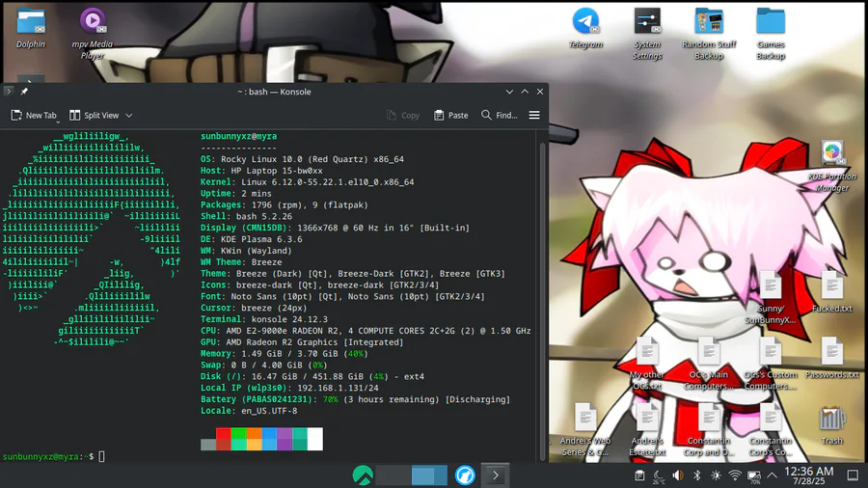Click the 'Host: HP Laptop 15-bw0xx' line

[x=261, y=171]
